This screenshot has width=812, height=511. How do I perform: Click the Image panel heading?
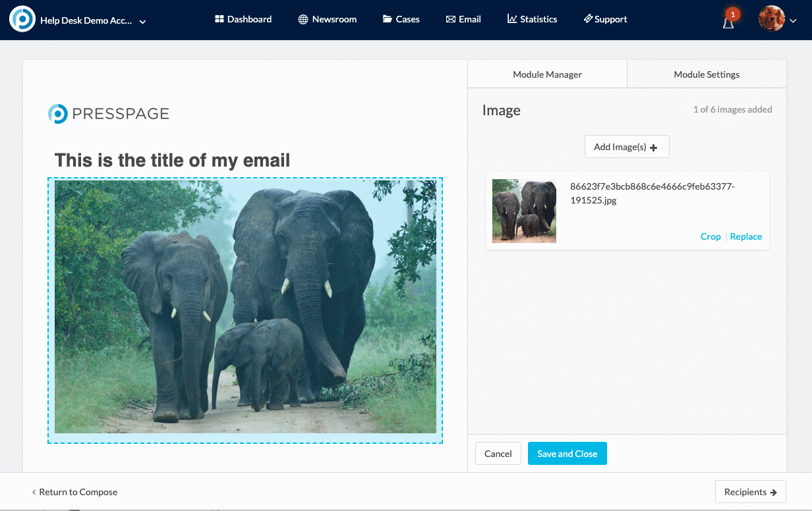click(x=502, y=110)
